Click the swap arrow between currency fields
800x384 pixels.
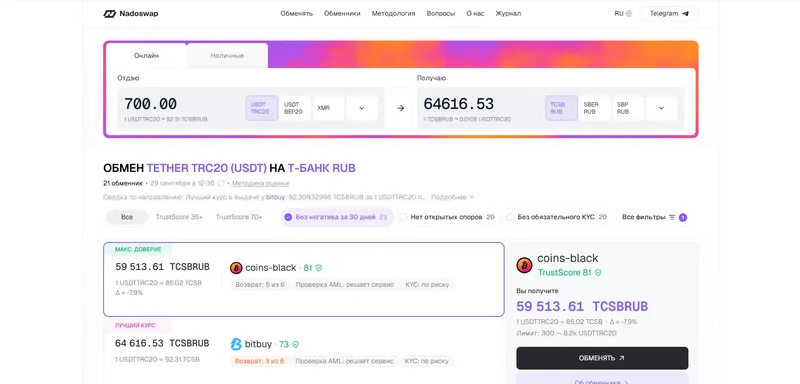pyautogui.click(x=401, y=108)
